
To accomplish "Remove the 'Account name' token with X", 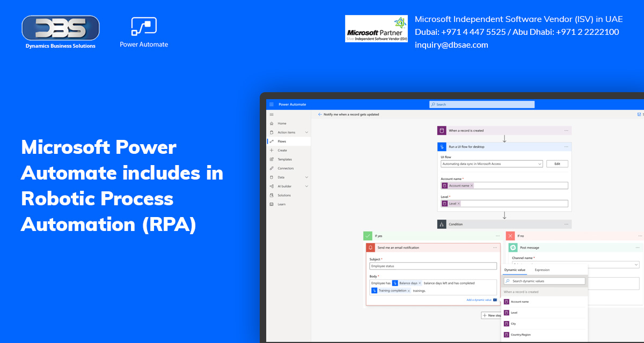I will [x=472, y=185].
